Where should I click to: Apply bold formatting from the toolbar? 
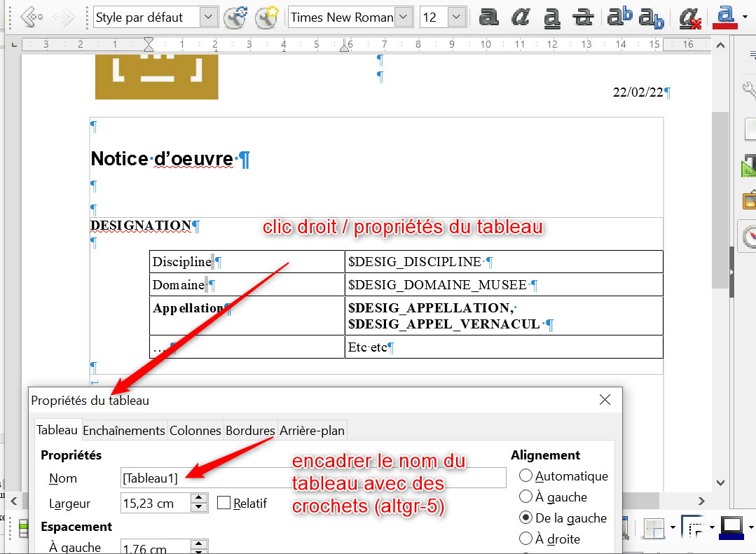point(488,18)
